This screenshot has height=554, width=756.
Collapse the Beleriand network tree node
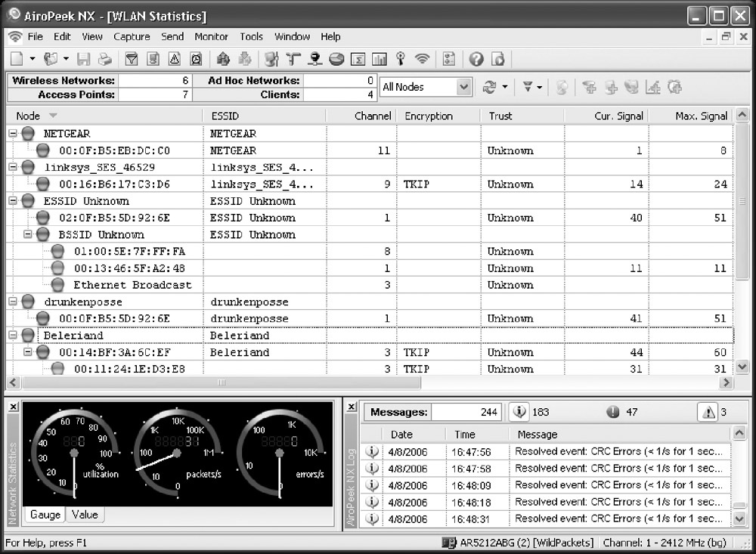tap(13, 335)
